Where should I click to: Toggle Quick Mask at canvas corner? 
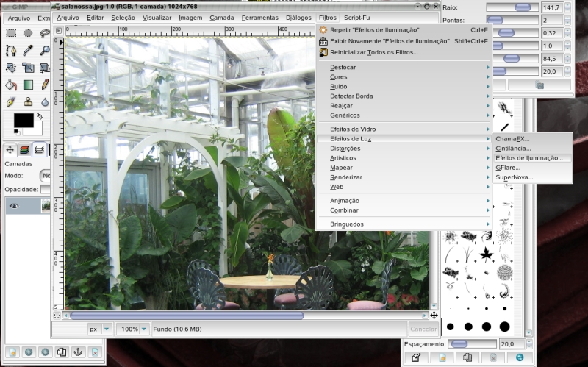(x=57, y=316)
